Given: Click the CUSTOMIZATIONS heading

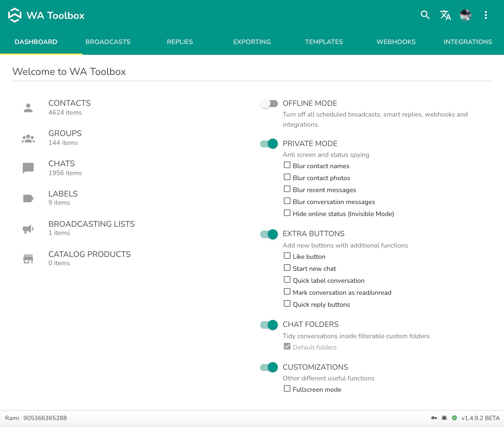Looking at the screenshot, I should (x=315, y=367).
